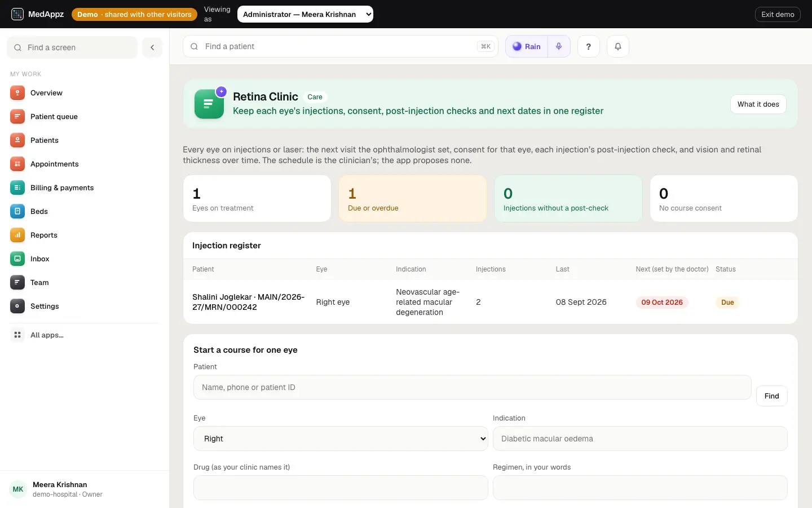This screenshot has height=508, width=812.
Task: Go to Patients via sidebar icon
Action: pos(17,140)
